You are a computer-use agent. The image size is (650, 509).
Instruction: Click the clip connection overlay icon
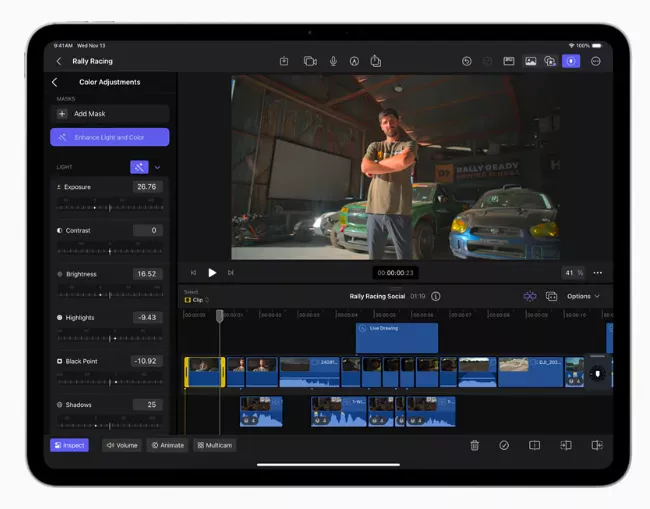(x=551, y=296)
